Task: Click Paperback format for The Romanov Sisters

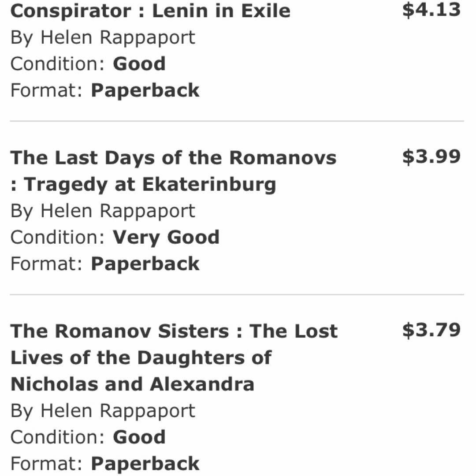Action: click(x=145, y=464)
